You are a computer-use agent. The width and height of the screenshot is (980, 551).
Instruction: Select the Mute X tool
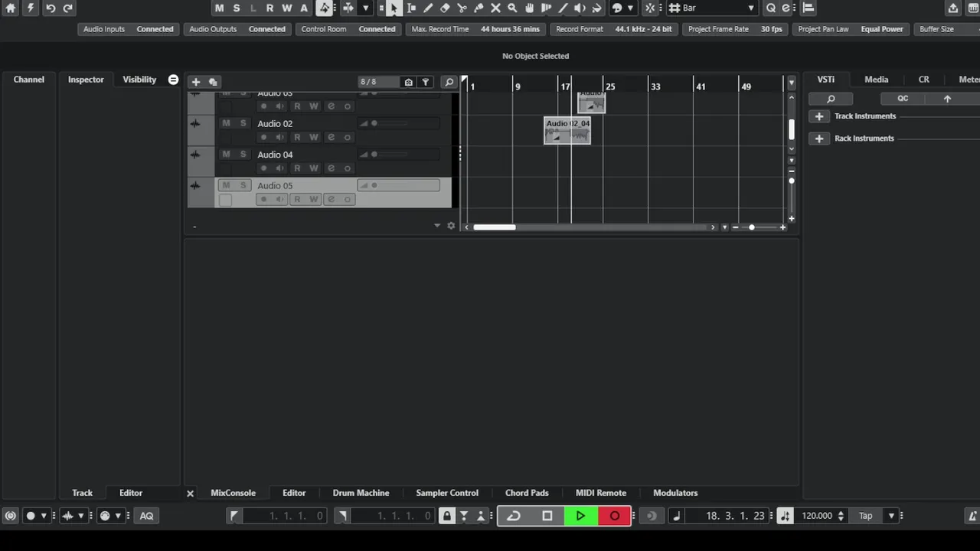click(x=495, y=8)
